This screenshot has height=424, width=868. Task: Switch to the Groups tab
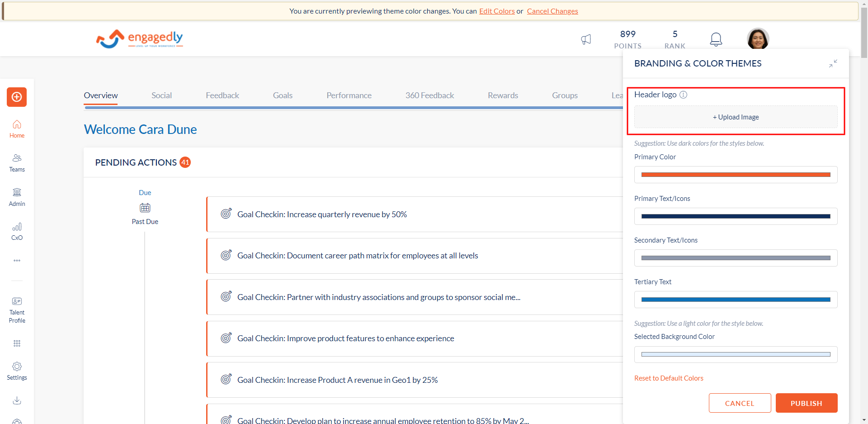tap(565, 95)
